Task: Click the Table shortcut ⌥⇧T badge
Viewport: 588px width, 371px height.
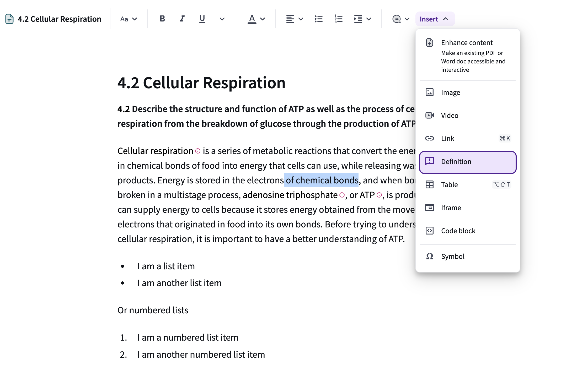Action: (502, 184)
